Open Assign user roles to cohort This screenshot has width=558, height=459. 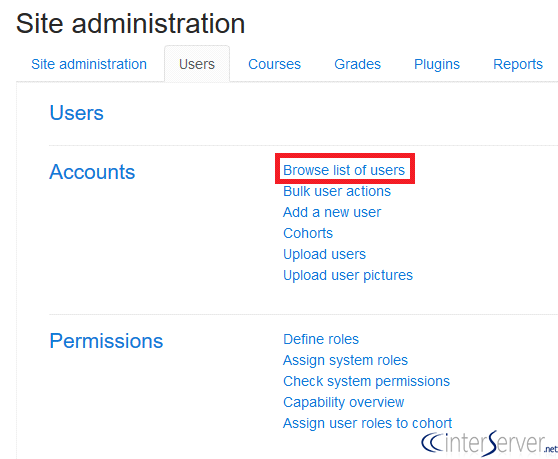click(x=368, y=423)
